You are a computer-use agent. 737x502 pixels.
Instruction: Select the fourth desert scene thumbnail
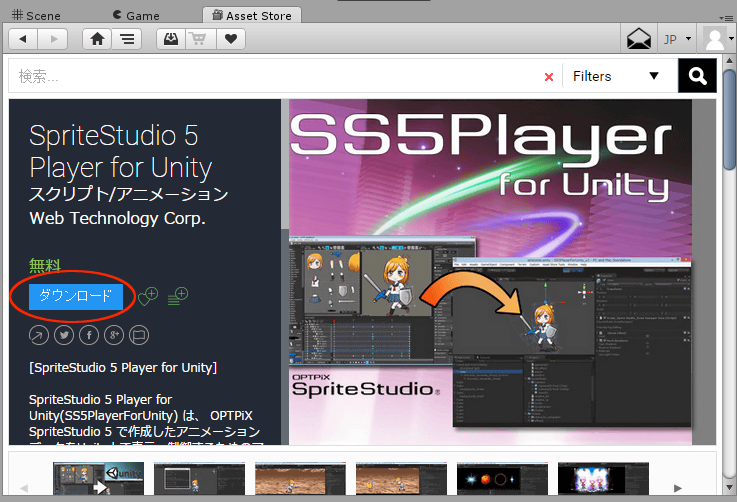coord(401,478)
